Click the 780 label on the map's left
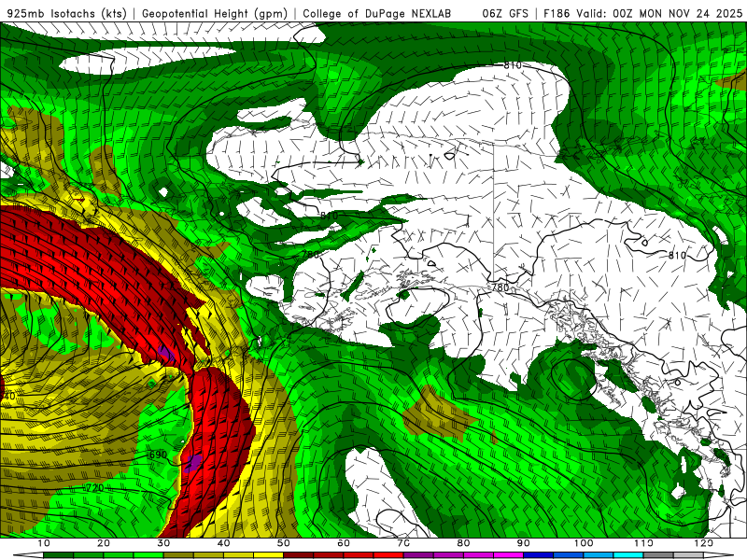The height and width of the screenshot is (560, 747). click(311, 255)
